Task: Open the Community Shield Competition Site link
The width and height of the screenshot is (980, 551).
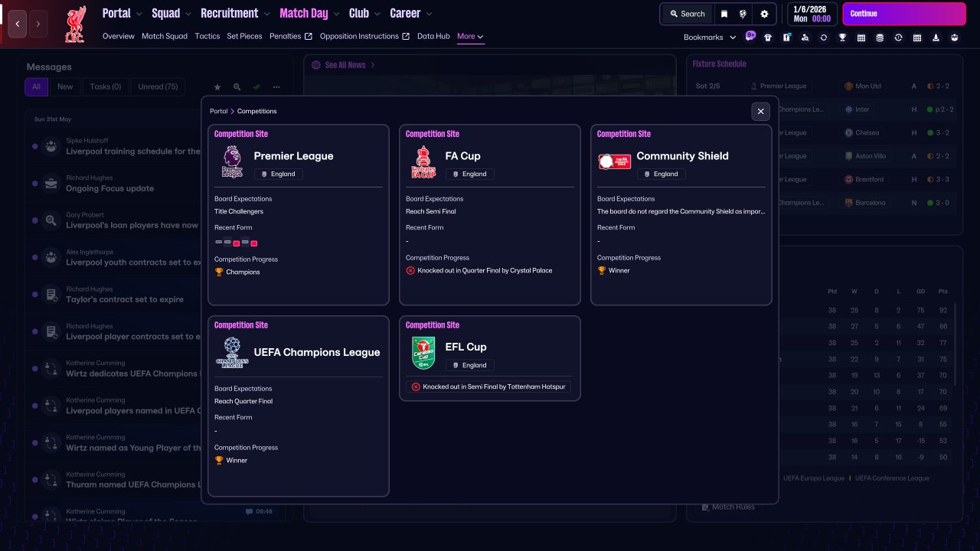Action: tap(623, 134)
